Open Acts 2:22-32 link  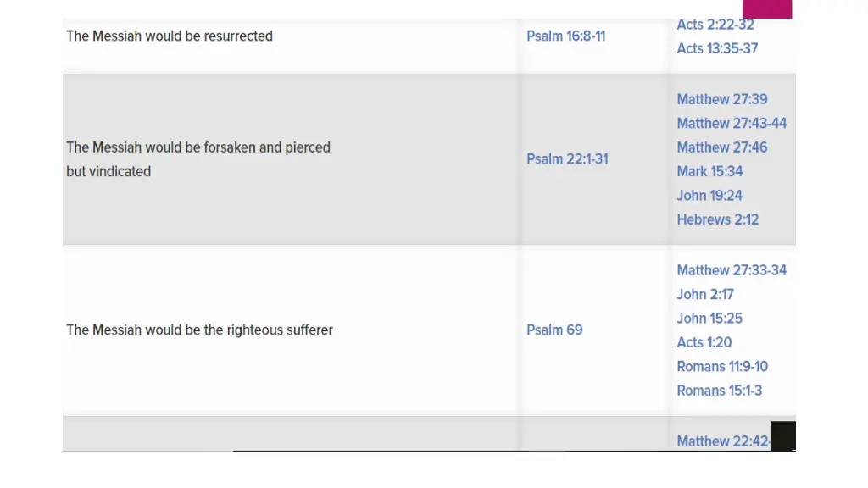click(715, 25)
